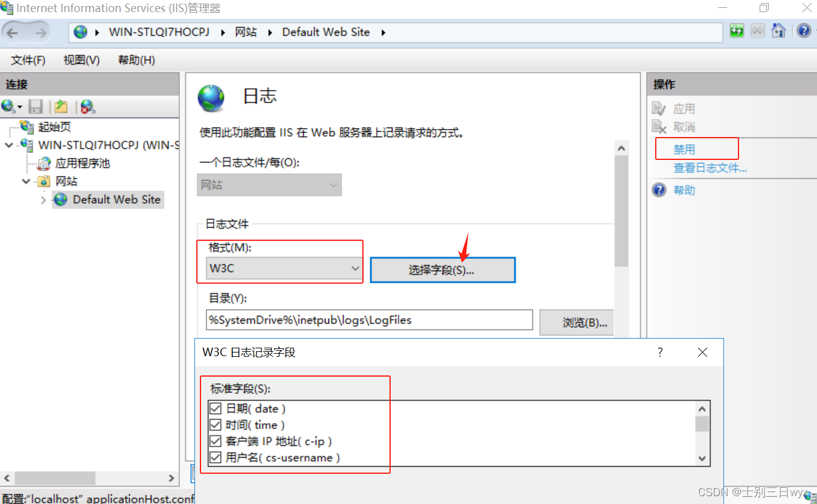Open the 文件(F) menu

coord(28,60)
